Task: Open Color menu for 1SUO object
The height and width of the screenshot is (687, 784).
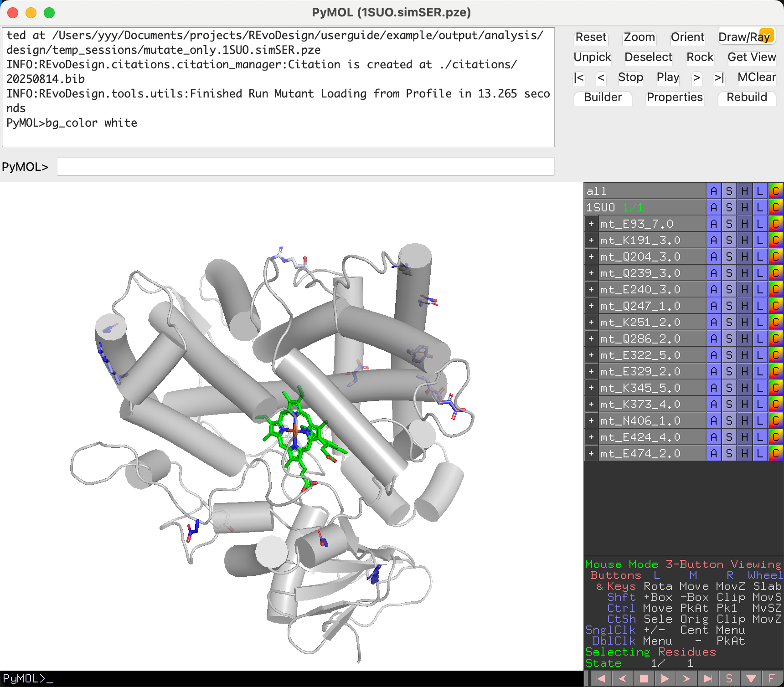Action: 776,207
